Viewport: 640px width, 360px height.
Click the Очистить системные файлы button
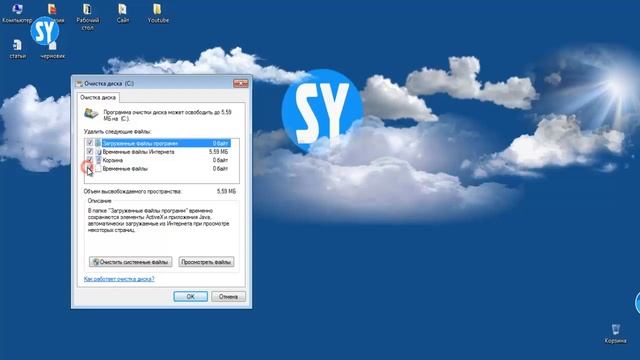point(131,262)
